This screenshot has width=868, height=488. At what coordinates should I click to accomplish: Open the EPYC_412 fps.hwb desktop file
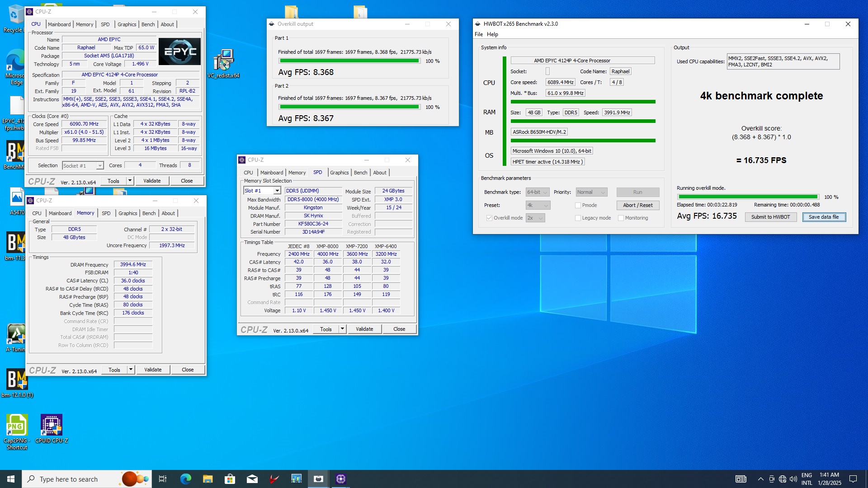(14, 113)
